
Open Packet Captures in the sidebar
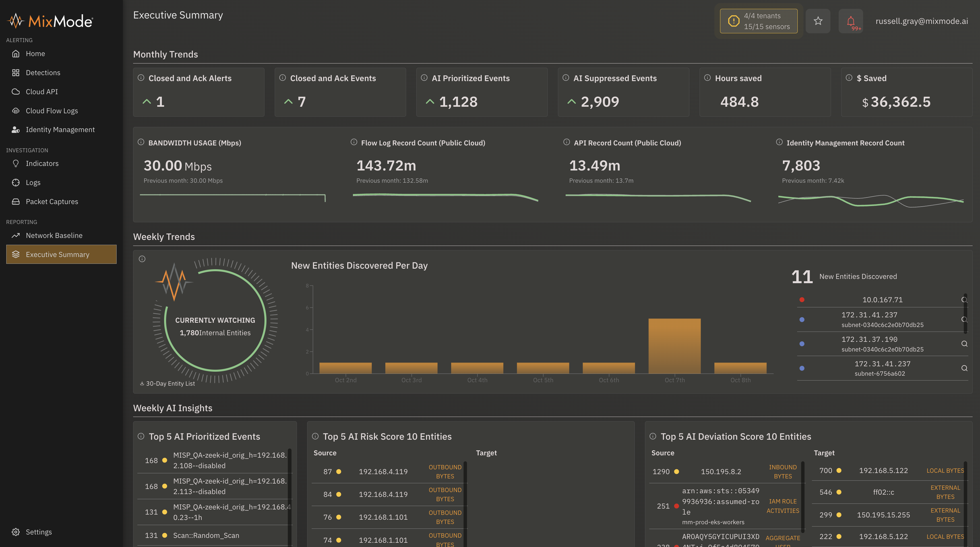(x=52, y=201)
